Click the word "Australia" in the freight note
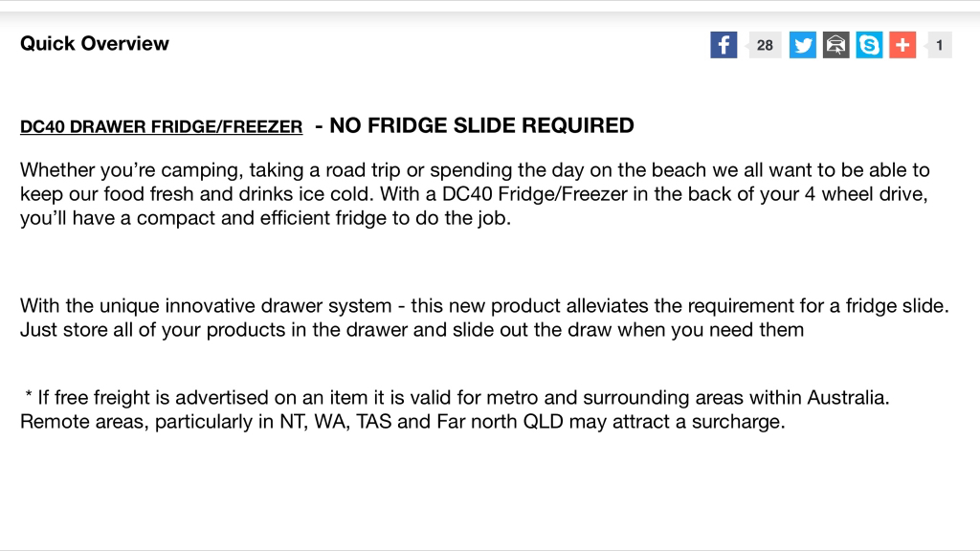Viewport: 980px width, 551px height. pos(848,398)
